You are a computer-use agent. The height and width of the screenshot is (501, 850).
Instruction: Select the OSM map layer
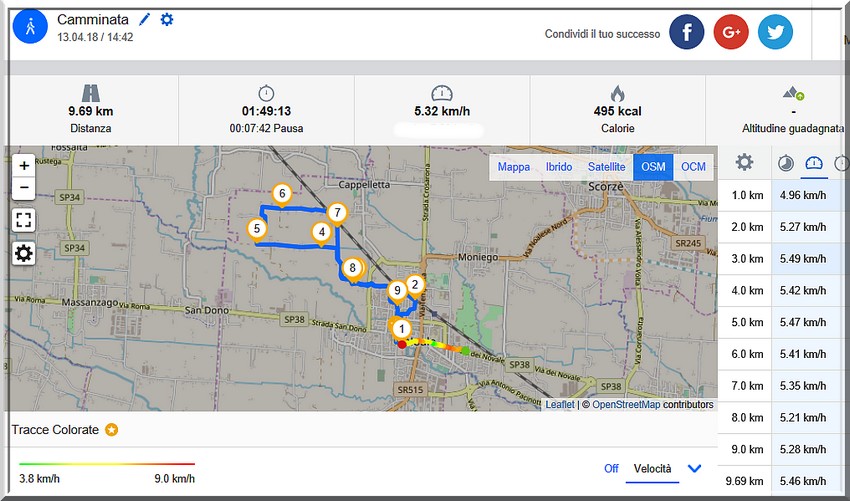pos(653,167)
